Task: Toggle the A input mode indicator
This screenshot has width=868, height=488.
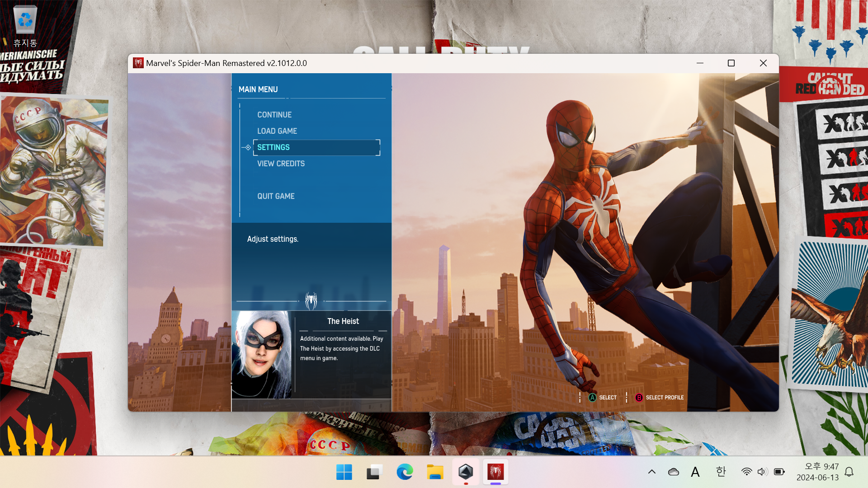Action: tap(695, 472)
